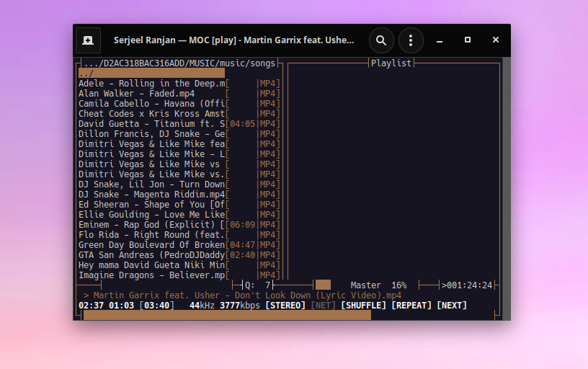
Task: Close the MOC terminal window
Action: click(x=496, y=40)
